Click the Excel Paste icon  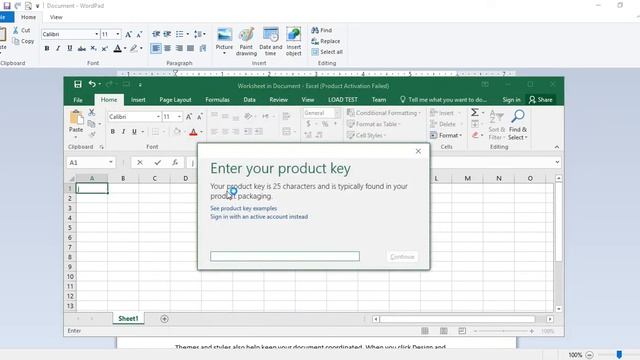point(76,118)
